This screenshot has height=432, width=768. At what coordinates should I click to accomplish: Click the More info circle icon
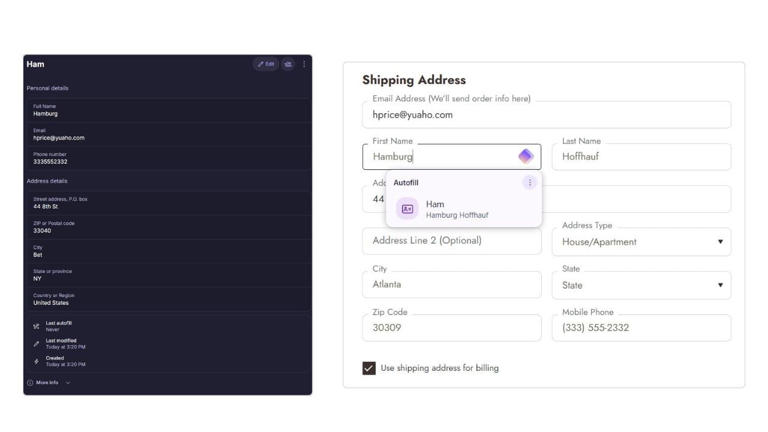click(30, 383)
